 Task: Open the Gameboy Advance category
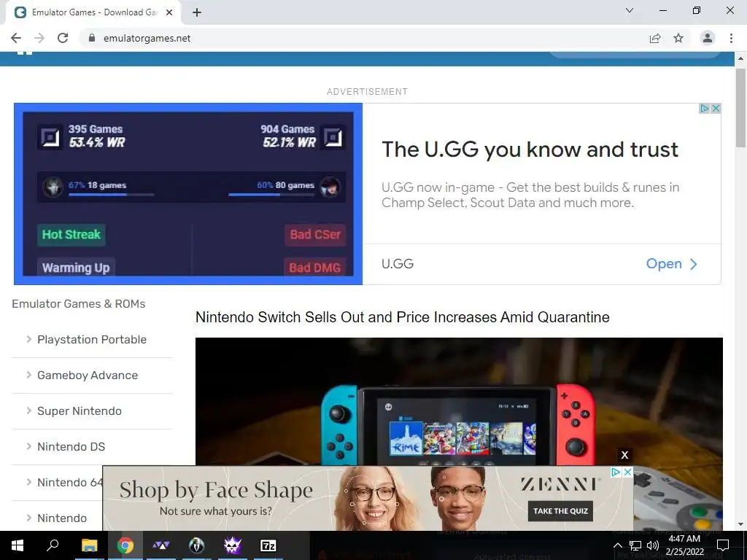point(88,376)
